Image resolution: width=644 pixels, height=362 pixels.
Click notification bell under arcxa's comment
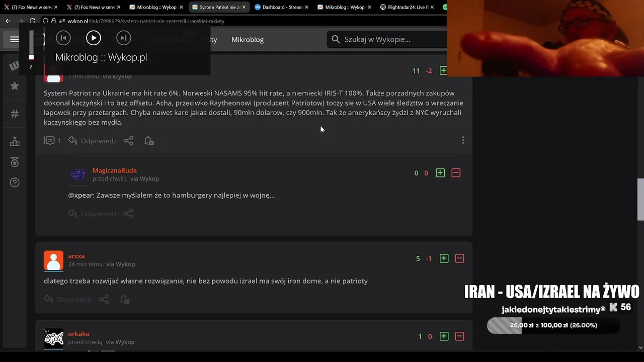[x=124, y=299]
